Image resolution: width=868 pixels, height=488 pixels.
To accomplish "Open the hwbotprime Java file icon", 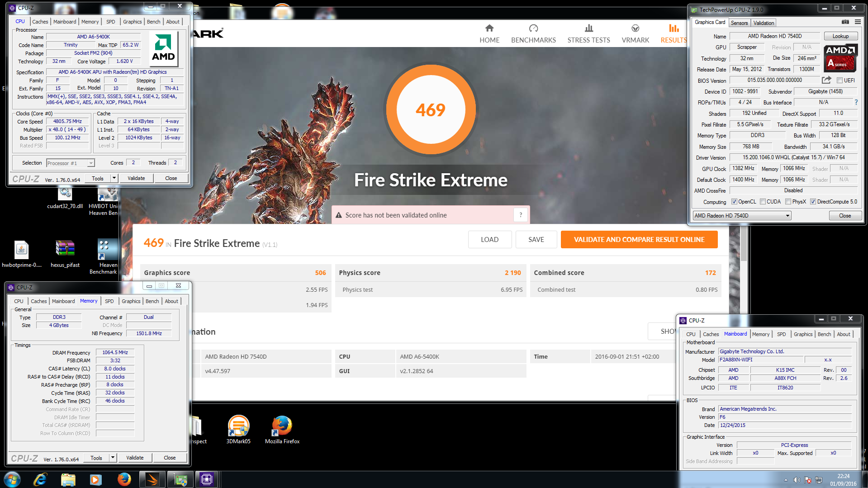I will (22, 254).
